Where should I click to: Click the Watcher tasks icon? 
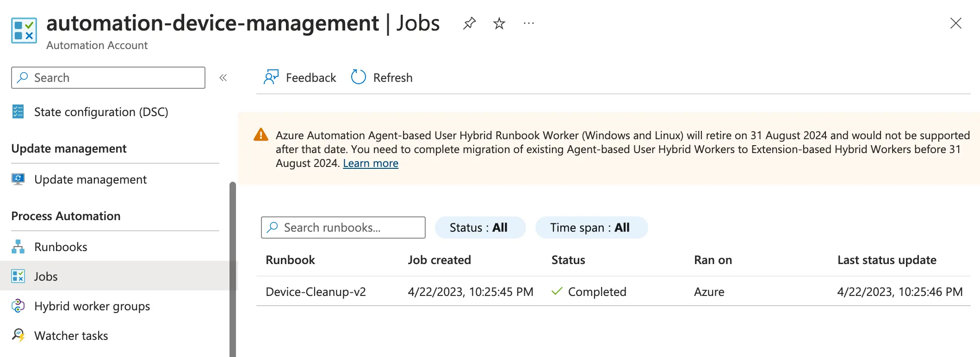point(18,335)
